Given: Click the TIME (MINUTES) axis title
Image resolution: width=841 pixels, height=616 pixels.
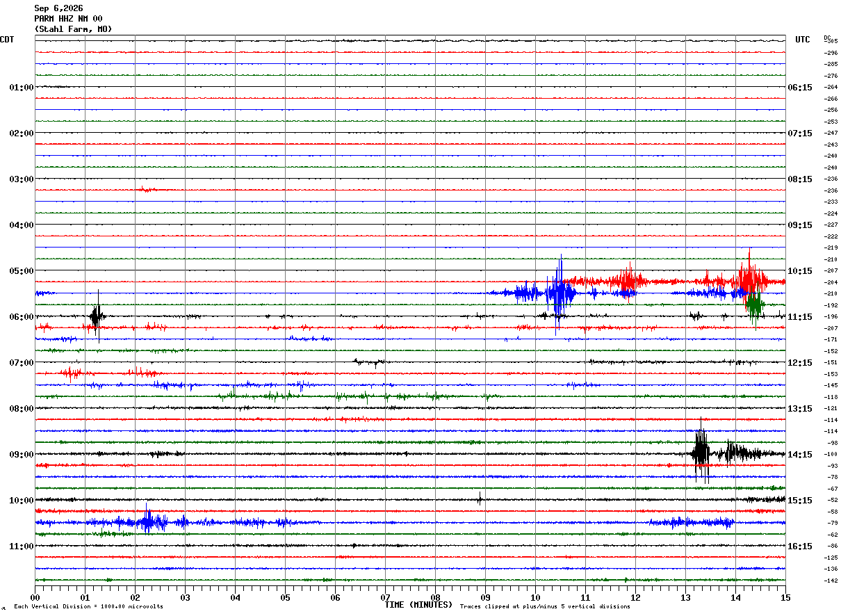Looking at the screenshot, I should point(418,605).
